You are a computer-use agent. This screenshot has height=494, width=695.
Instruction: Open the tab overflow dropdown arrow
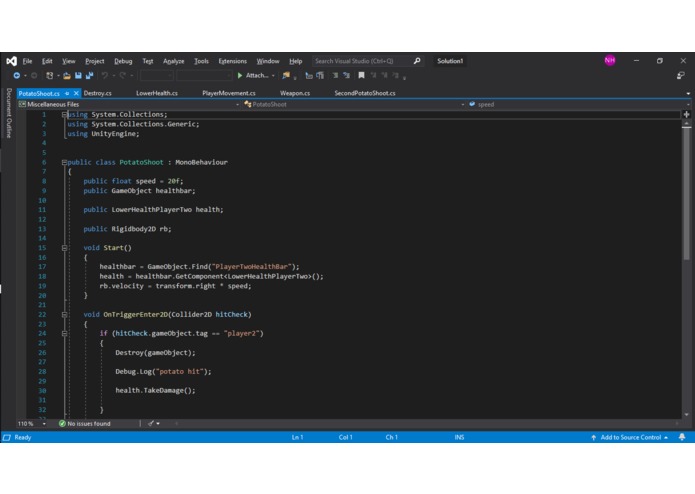point(688,93)
